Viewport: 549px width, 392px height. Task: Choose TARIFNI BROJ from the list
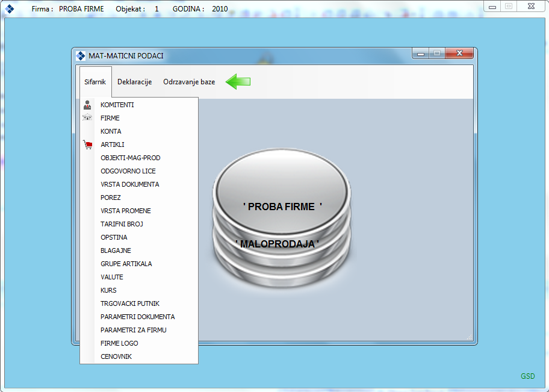pos(122,224)
